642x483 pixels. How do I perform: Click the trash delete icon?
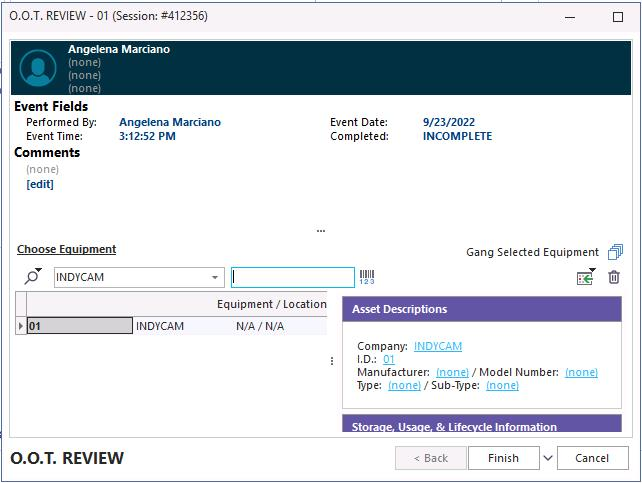pos(614,277)
